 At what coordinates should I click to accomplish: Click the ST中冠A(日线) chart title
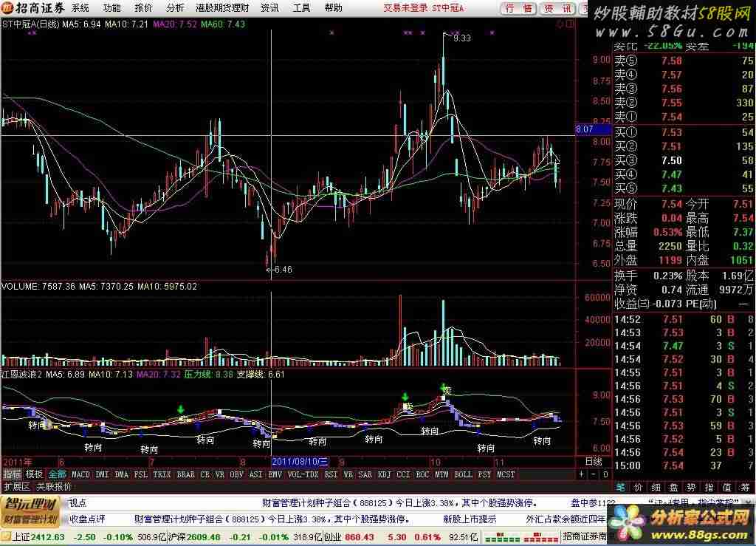point(31,24)
